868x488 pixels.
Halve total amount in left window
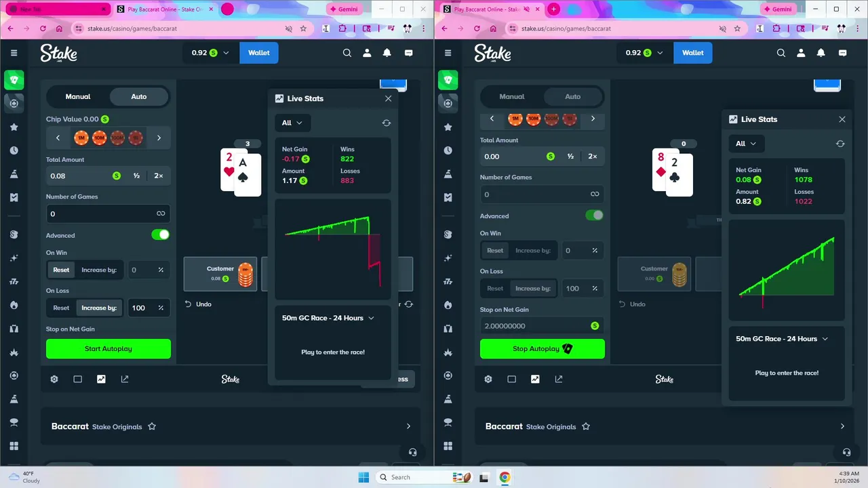click(136, 176)
